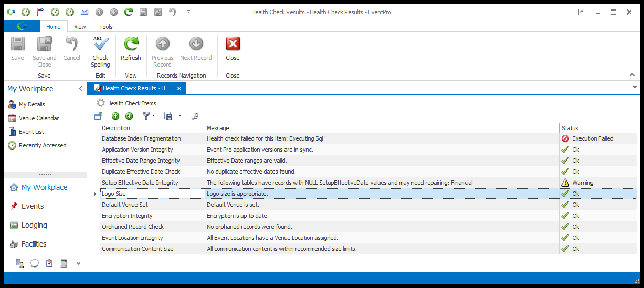Click the ribbon display options button
The image size is (644, 288).
point(582,12)
